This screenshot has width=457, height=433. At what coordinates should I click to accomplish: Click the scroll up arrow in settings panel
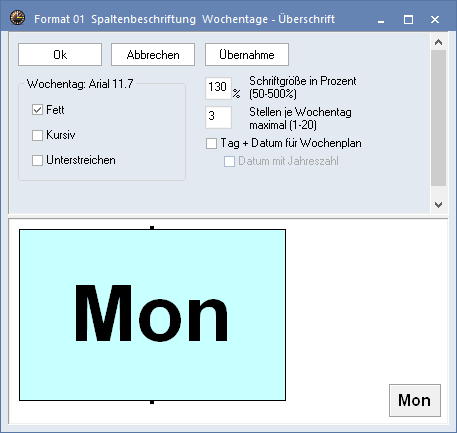point(438,42)
